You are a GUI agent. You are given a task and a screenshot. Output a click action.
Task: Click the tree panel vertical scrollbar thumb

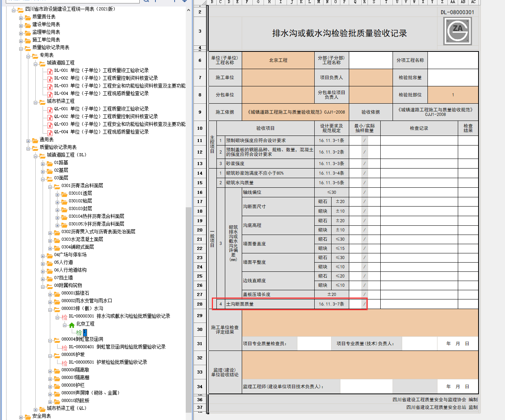tap(188, 309)
